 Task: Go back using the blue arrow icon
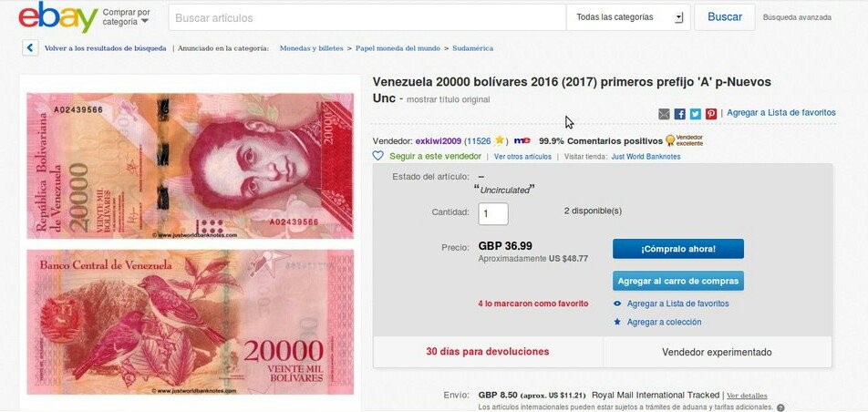pyautogui.click(x=30, y=47)
